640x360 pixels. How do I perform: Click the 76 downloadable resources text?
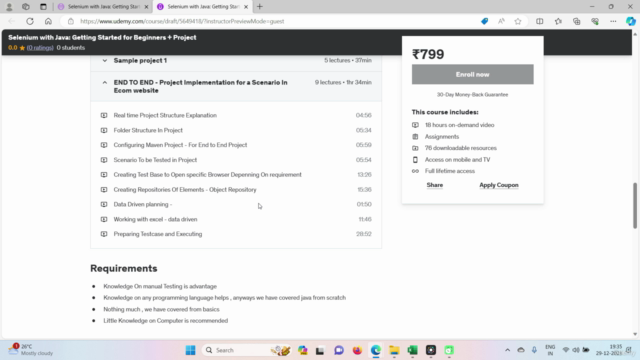point(460,148)
